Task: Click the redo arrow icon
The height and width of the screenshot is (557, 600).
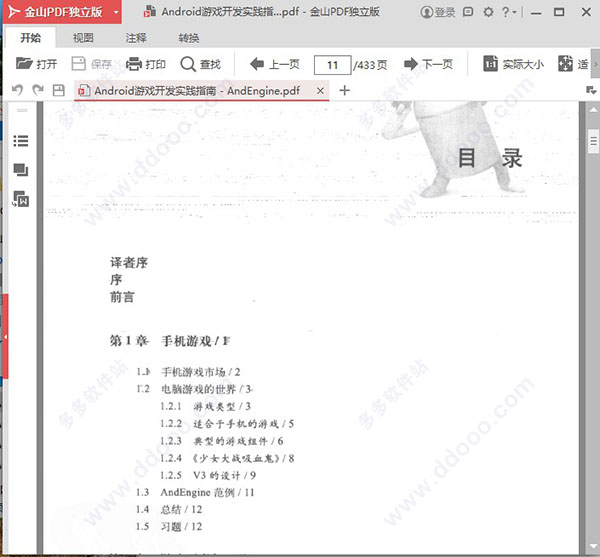Action: coord(38,90)
